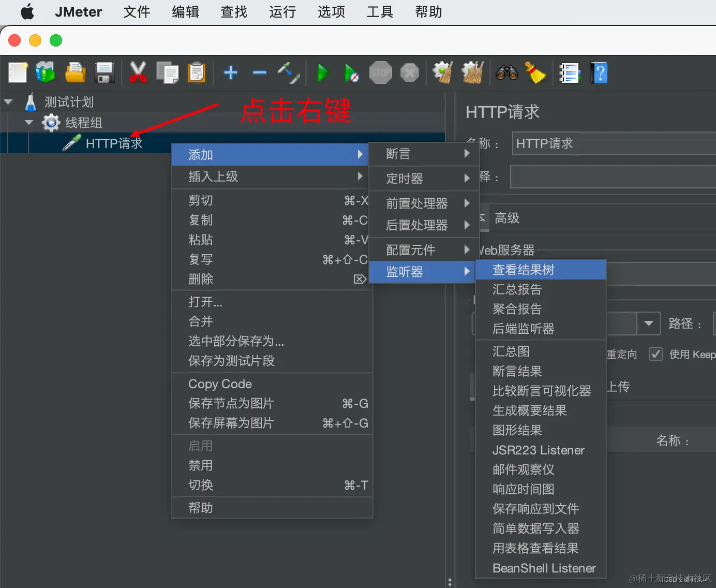Screen dimensions: 716x588
Task: Click the Reset Search broom icon
Action: [x=535, y=72]
